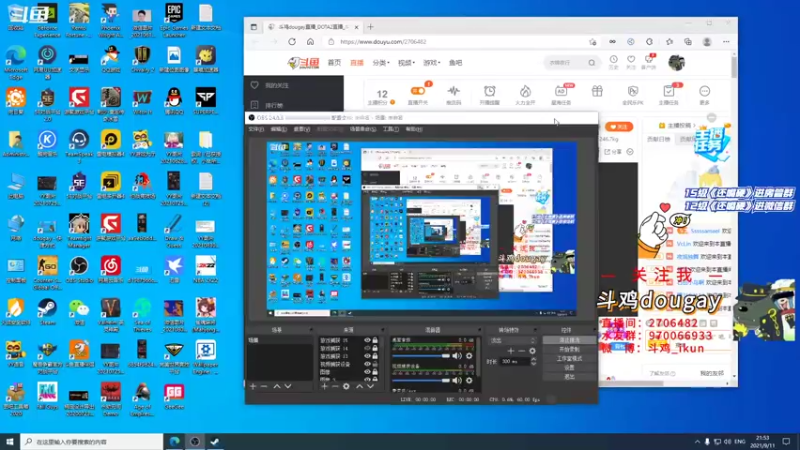Click Start Streaming in OBS controls

(569, 340)
